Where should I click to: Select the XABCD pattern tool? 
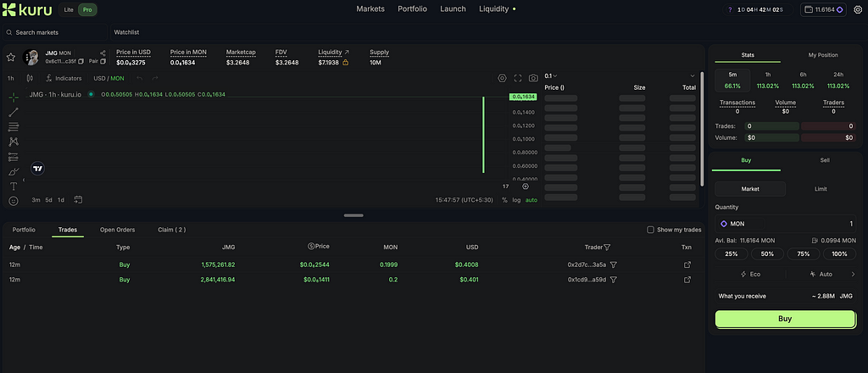pos(14,142)
